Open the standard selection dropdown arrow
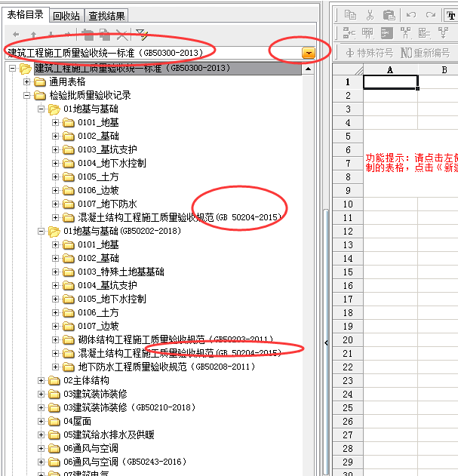 [x=309, y=52]
